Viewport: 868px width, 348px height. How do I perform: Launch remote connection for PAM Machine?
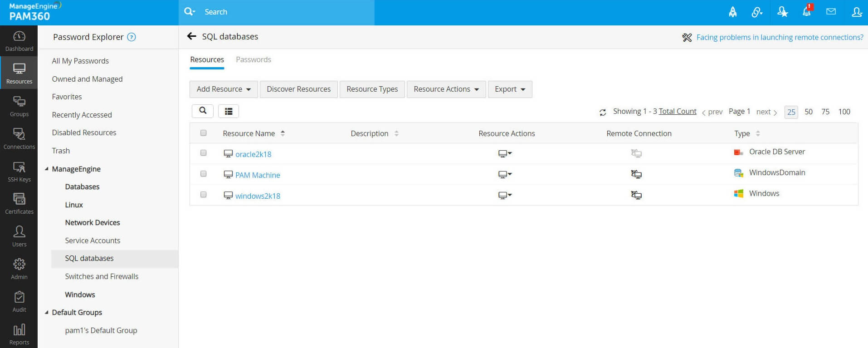[x=636, y=174]
